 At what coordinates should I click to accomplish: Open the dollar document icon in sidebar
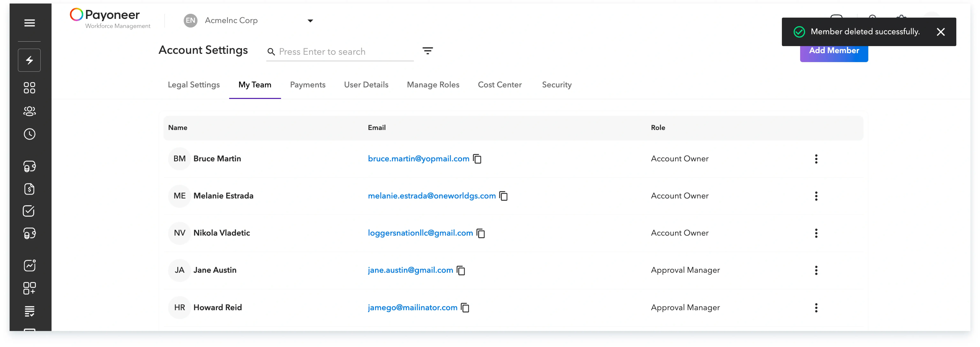point(29,189)
